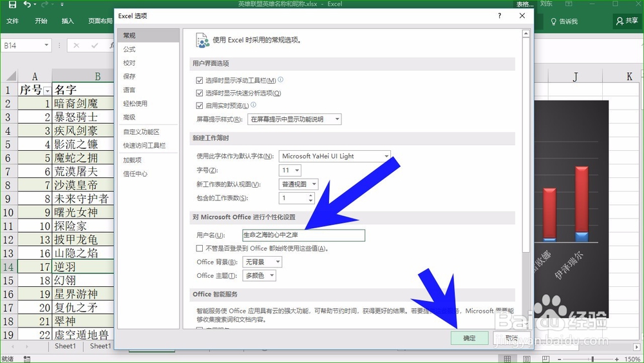Increase 包含的工作表数 with up arrow
Screen dimensions: 644x363
(x=311, y=195)
